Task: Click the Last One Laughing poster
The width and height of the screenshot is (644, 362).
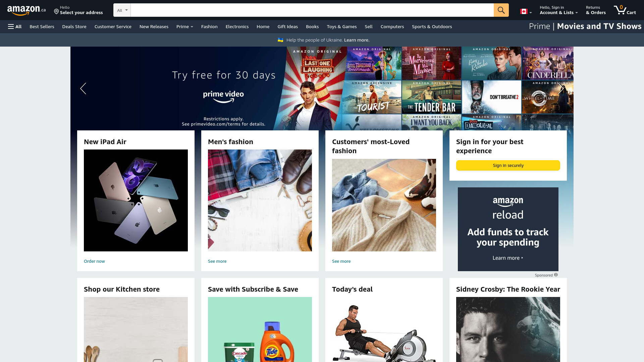Action: tap(312, 88)
